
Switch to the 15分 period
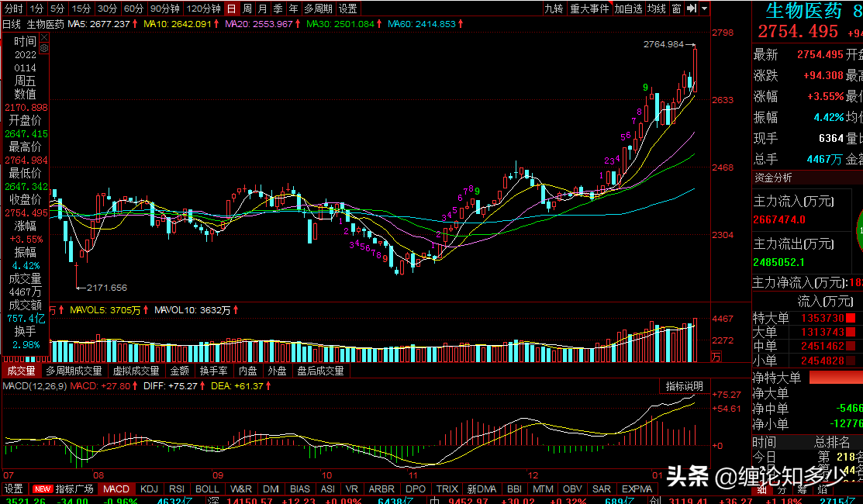[81, 9]
